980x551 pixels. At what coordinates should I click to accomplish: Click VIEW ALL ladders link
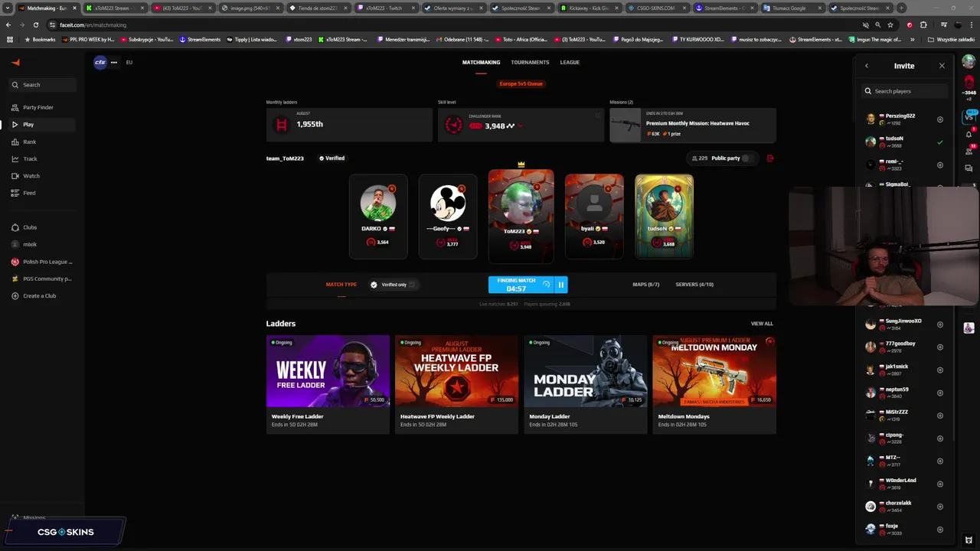pos(762,324)
